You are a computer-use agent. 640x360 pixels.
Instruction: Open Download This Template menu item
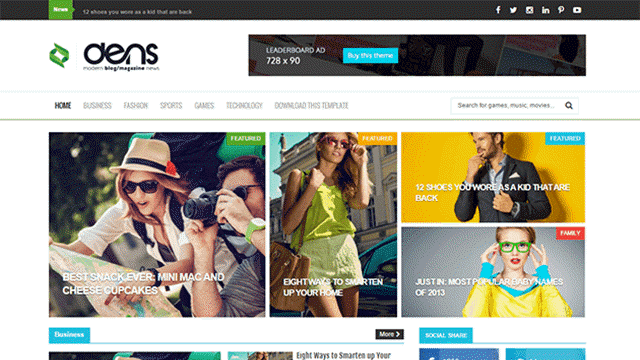311,106
